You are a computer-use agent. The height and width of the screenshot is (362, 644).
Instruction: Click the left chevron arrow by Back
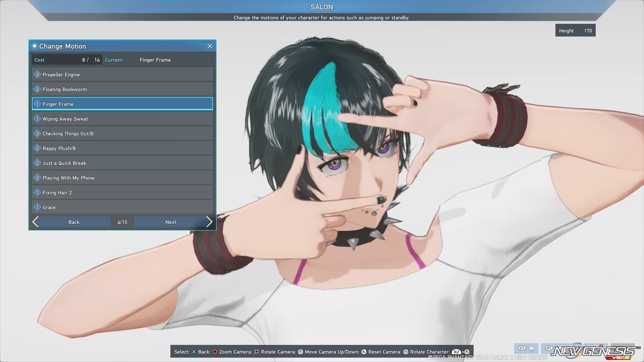click(x=35, y=222)
